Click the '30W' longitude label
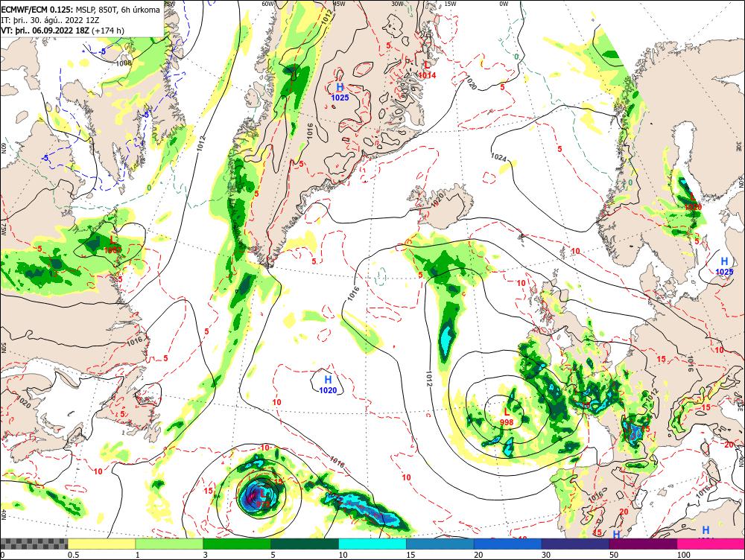This screenshot has width=745, height=560. click(397, 4)
